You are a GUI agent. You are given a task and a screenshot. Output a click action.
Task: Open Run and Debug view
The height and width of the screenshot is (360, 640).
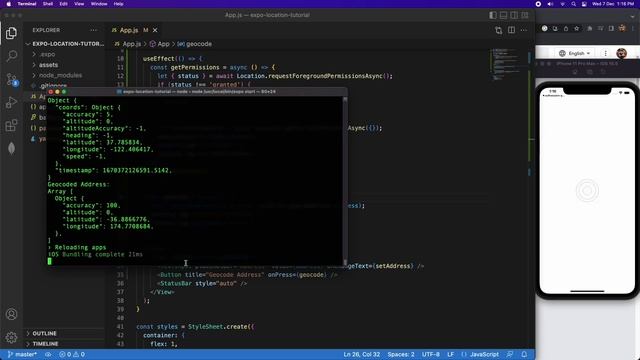tap(11, 102)
